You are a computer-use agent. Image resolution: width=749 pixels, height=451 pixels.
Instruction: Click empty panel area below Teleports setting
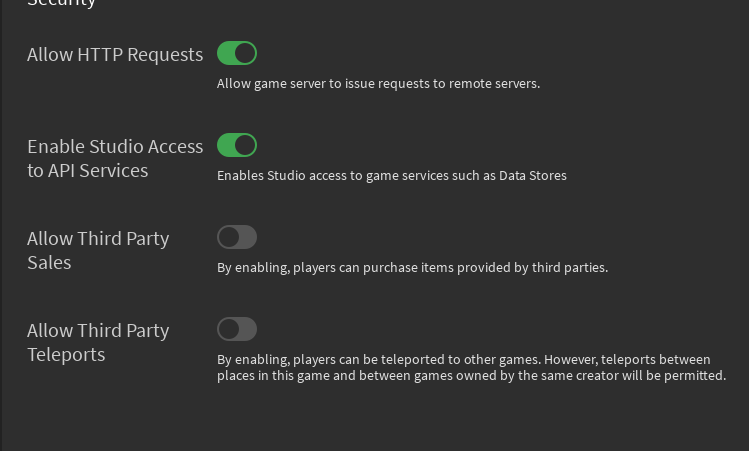374,420
